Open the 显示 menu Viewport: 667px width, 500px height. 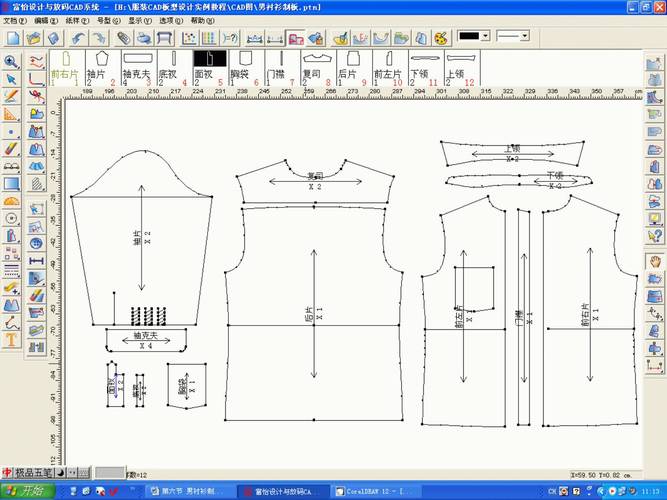click(140, 20)
